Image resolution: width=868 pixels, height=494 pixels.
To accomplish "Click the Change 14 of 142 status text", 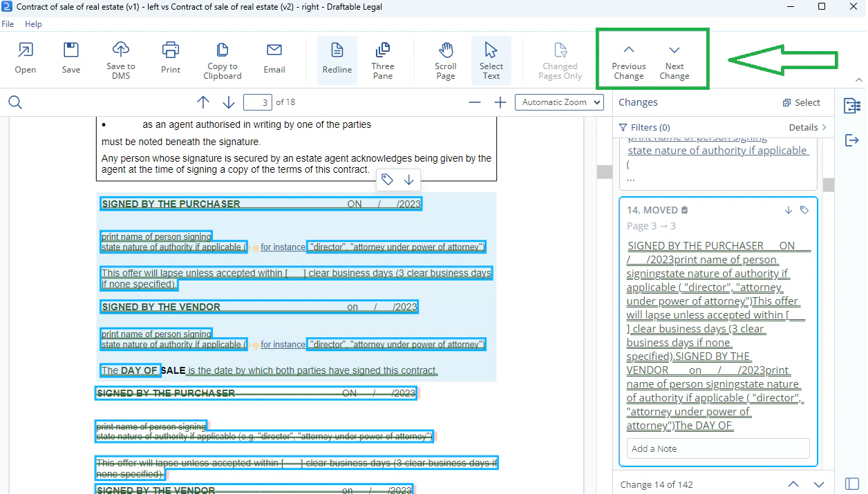I will click(x=657, y=484).
